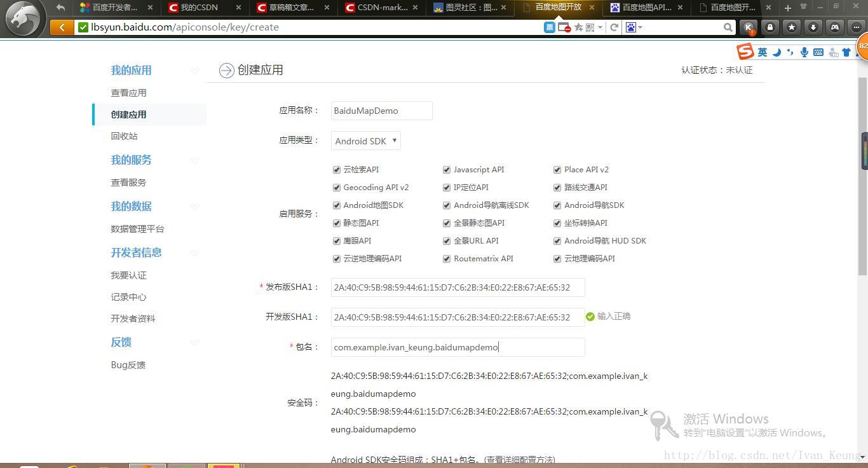Image resolution: width=868 pixels, height=468 pixels.
Task: Open the K account icon with alert badge
Action: click(749, 27)
